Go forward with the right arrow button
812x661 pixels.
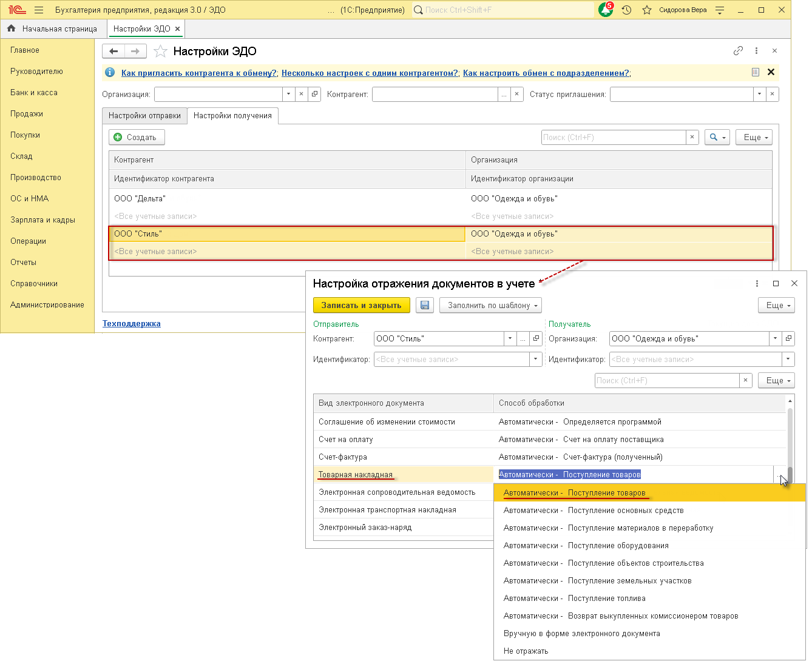click(135, 51)
